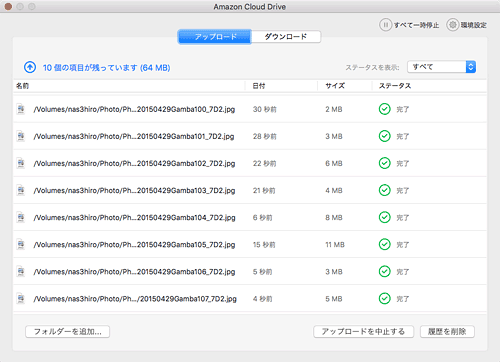
Task: Click the 6 MB size cell
Action: click(334, 163)
